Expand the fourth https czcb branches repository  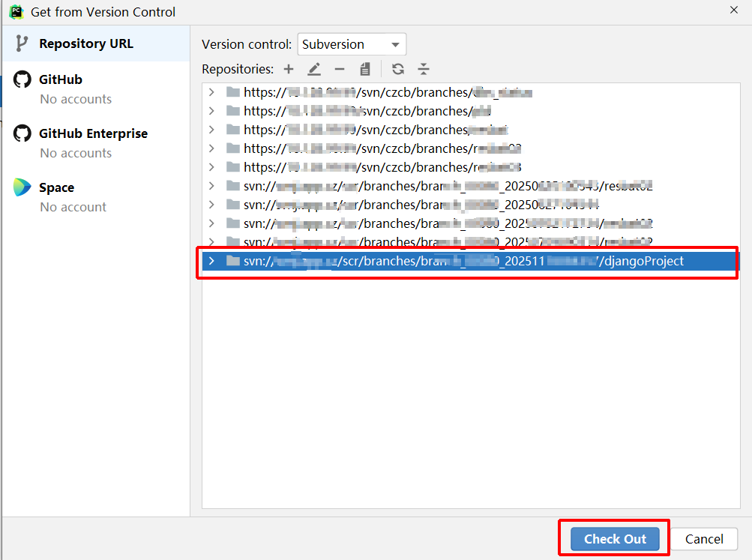point(211,148)
